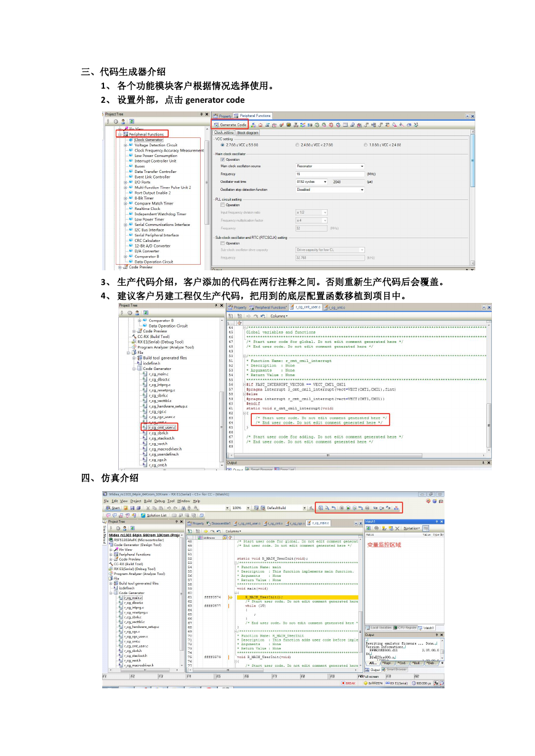Viewport: 535px width, 756px height.
Task: Select Interrupt Controller Unit item
Action: pos(155,161)
